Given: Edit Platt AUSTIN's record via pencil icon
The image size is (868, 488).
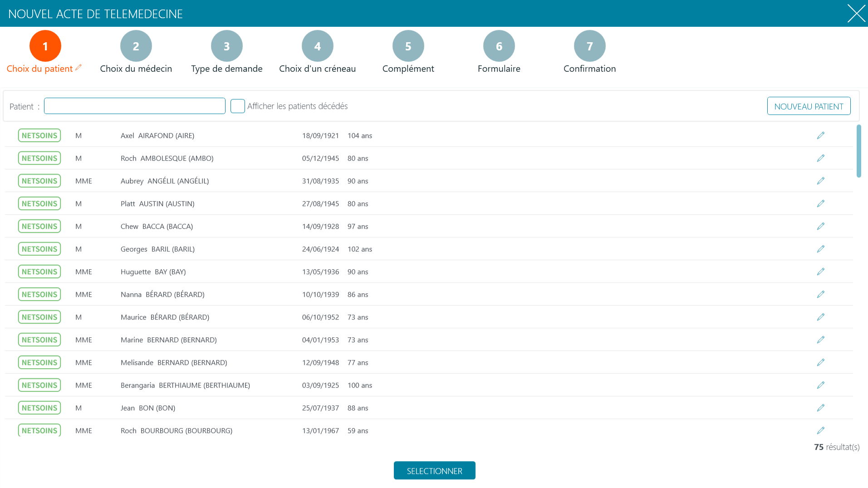Looking at the screenshot, I should pos(820,203).
